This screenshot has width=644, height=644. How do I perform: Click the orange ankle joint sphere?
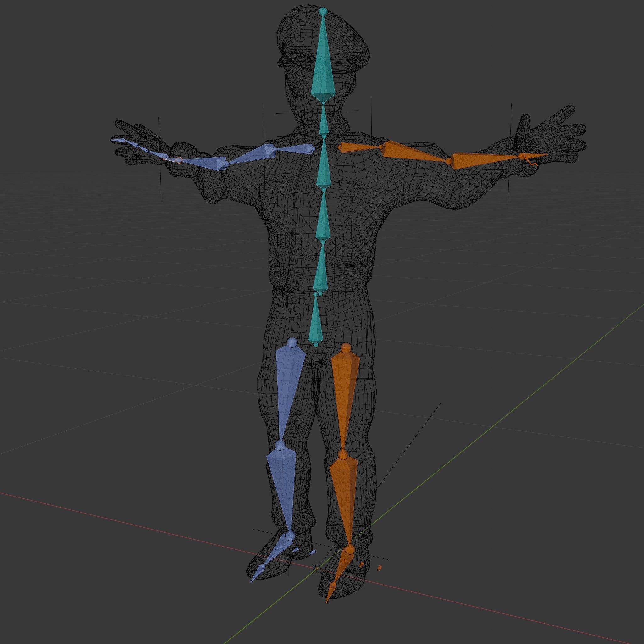[349, 549]
